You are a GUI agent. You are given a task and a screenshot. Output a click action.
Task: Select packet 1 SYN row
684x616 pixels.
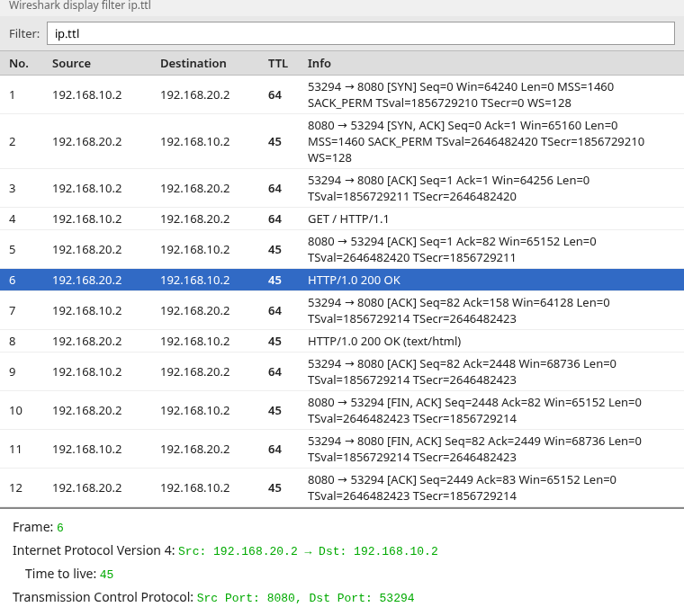click(342, 94)
